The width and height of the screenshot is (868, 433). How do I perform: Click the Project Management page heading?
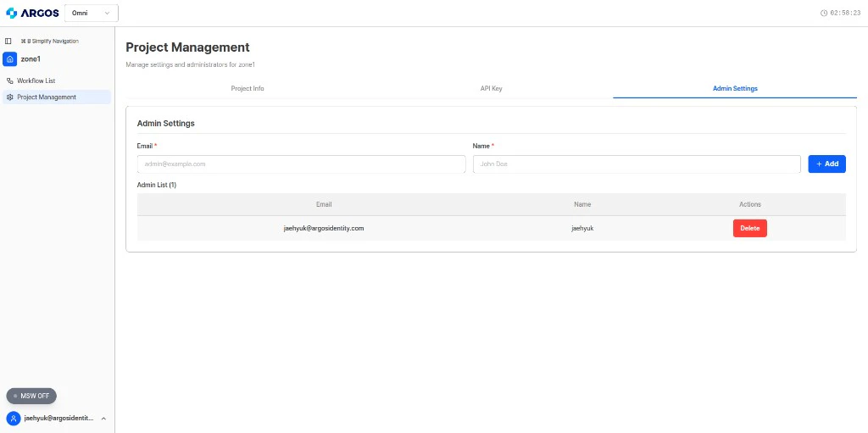(187, 47)
